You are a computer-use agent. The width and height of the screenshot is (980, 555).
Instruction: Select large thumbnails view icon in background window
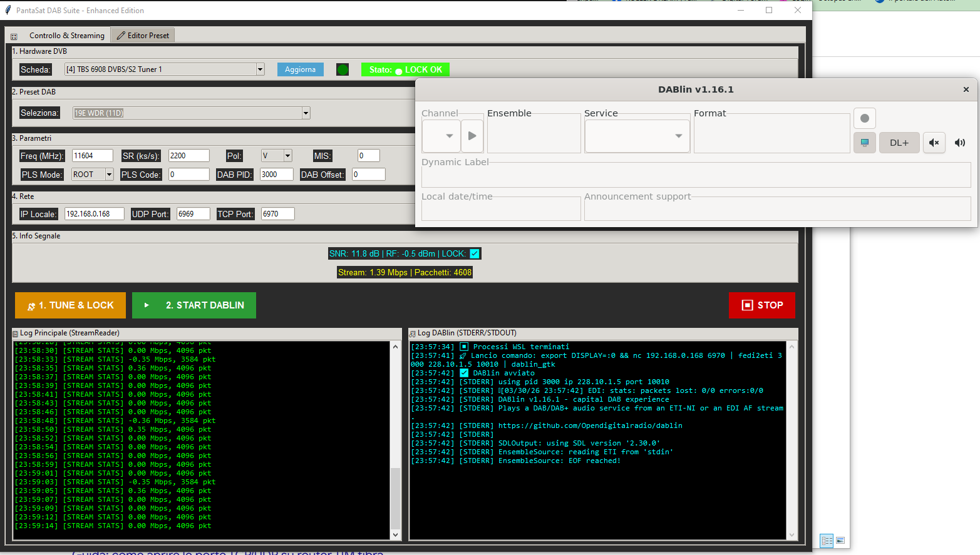840,541
